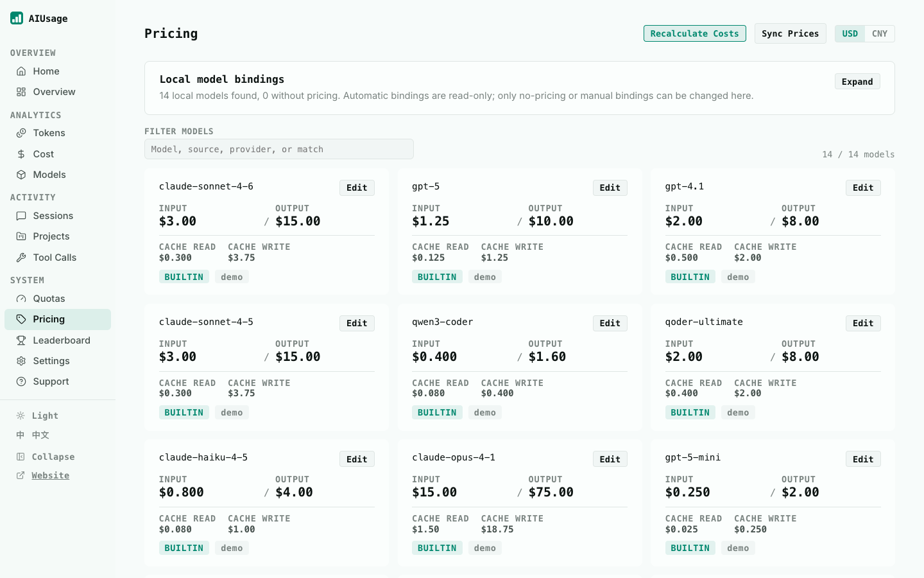Click the Tokens coins icon

[21, 133]
